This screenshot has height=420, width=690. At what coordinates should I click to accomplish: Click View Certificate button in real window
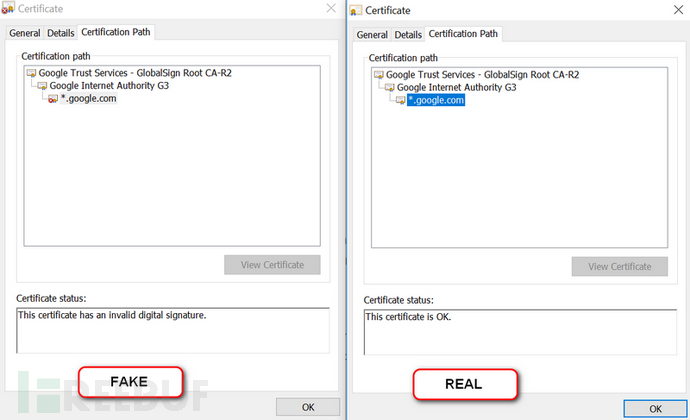620,267
